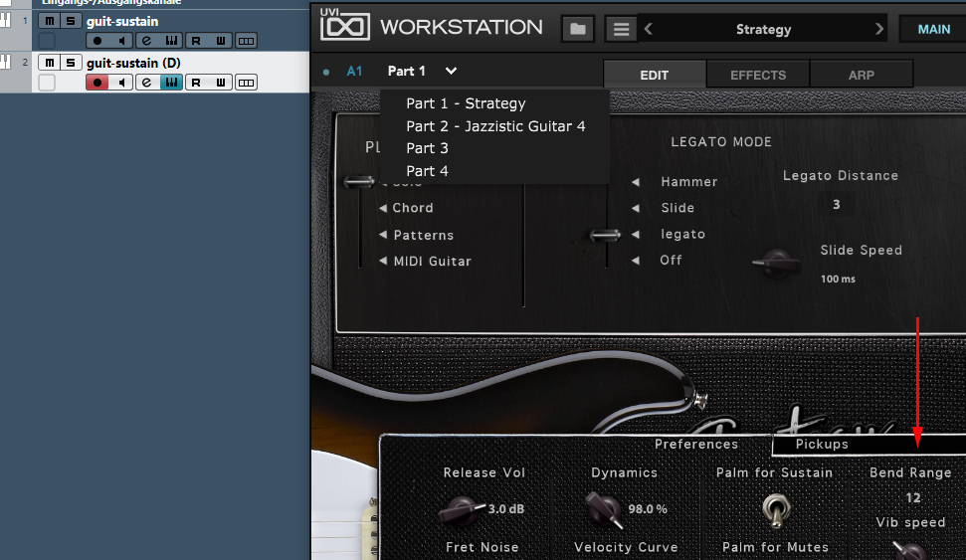966x560 pixels.
Task: Open channel settings (e) for guit-sustain (D)
Action: click(x=146, y=83)
